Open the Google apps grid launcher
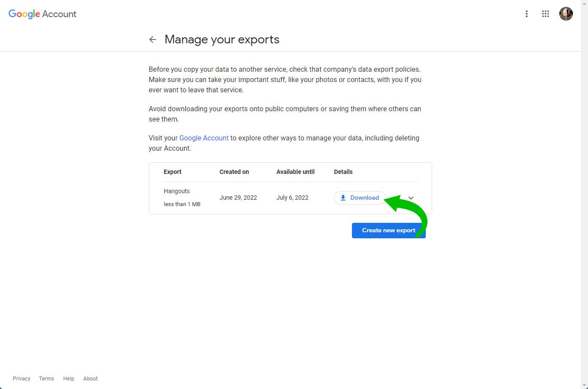The height and width of the screenshot is (389, 588). pyautogui.click(x=546, y=14)
